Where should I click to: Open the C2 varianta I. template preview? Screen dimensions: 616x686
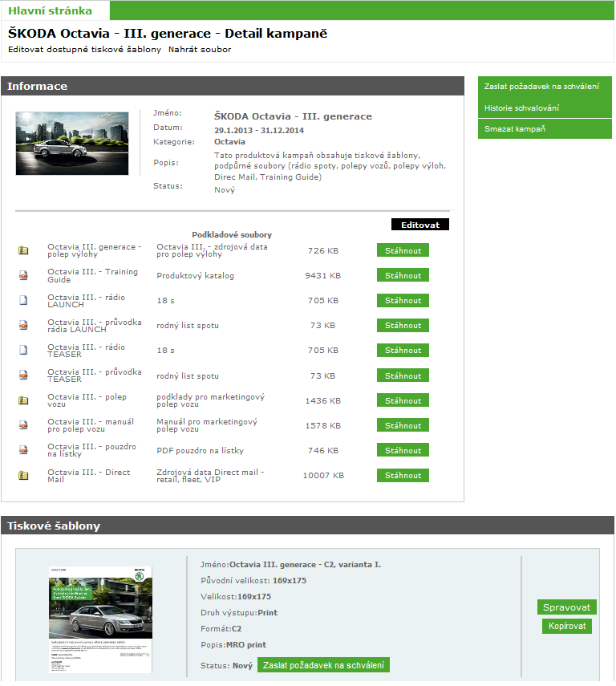click(x=100, y=619)
